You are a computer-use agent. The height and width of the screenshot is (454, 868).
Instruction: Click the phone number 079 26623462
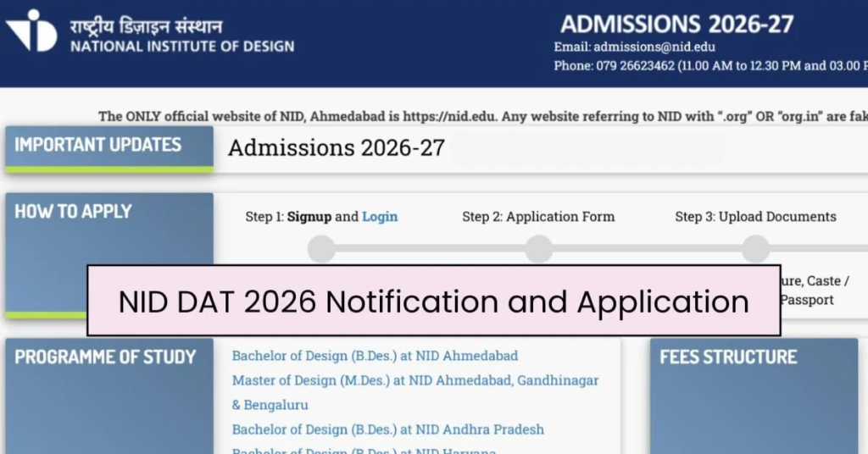pyautogui.click(x=635, y=66)
